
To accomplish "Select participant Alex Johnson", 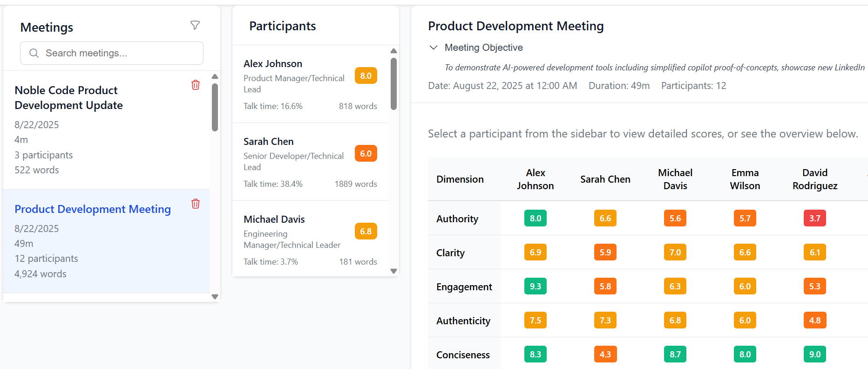I will tap(273, 64).
